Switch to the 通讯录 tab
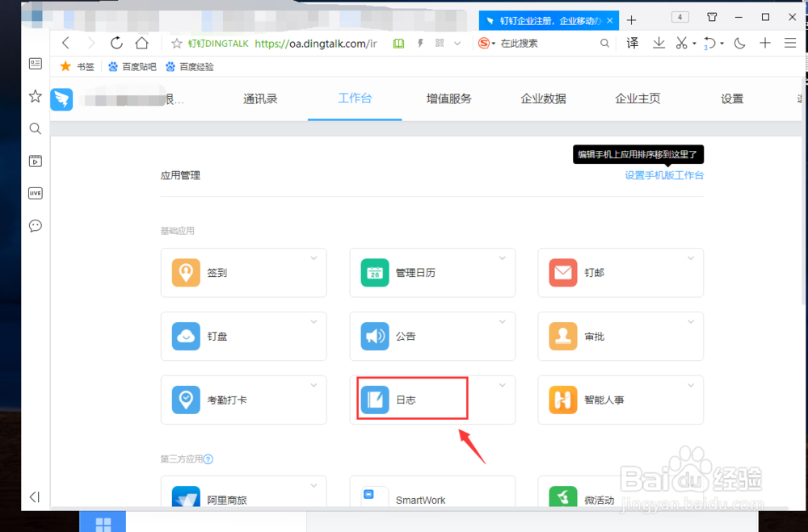808x532 pixels. point(260,98)
